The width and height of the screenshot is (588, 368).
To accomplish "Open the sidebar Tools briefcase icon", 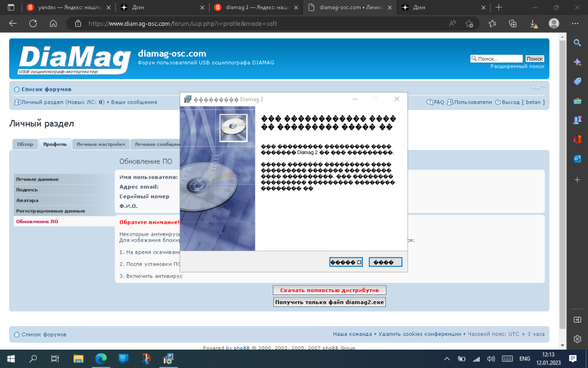I will 578,101.
